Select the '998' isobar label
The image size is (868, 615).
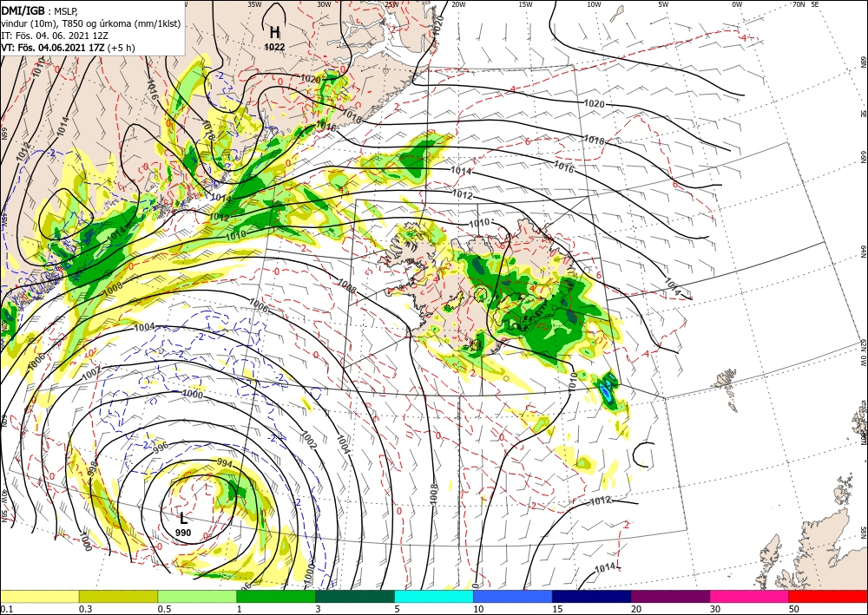click(x=93, y=468)
